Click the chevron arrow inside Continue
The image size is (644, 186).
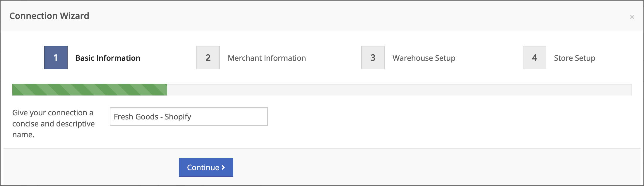click(x=223, y=167)
